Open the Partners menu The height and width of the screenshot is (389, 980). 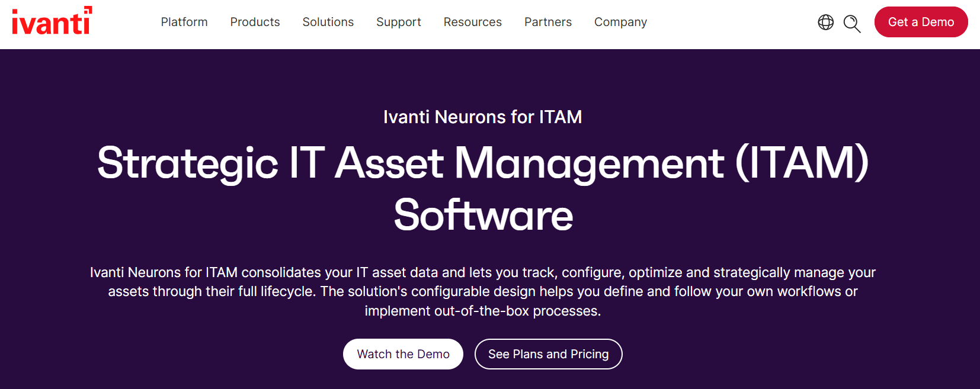tap(547, 22)
